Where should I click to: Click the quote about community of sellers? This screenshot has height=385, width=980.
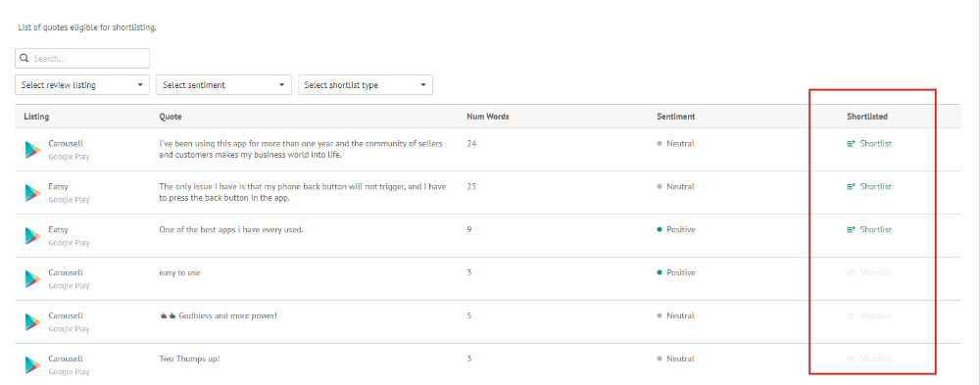pyautogui.click(x=301, y=149)
